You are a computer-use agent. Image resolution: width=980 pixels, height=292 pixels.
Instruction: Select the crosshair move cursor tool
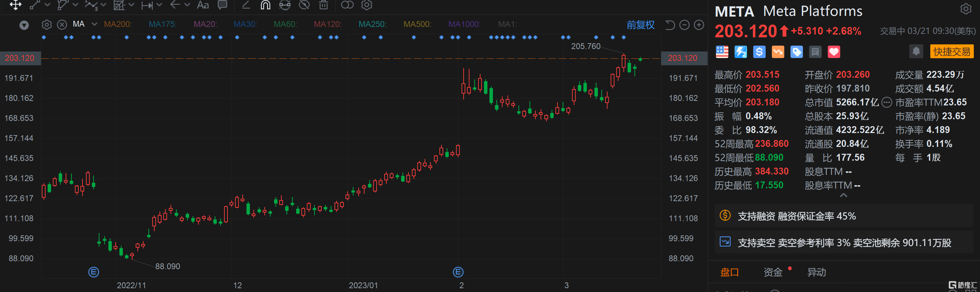(16, 5)
